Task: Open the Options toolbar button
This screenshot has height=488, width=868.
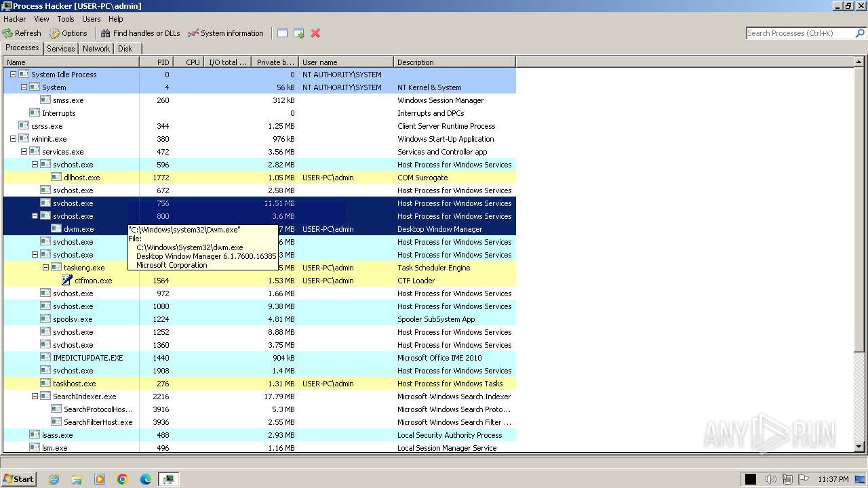Action: pos(68,33)
